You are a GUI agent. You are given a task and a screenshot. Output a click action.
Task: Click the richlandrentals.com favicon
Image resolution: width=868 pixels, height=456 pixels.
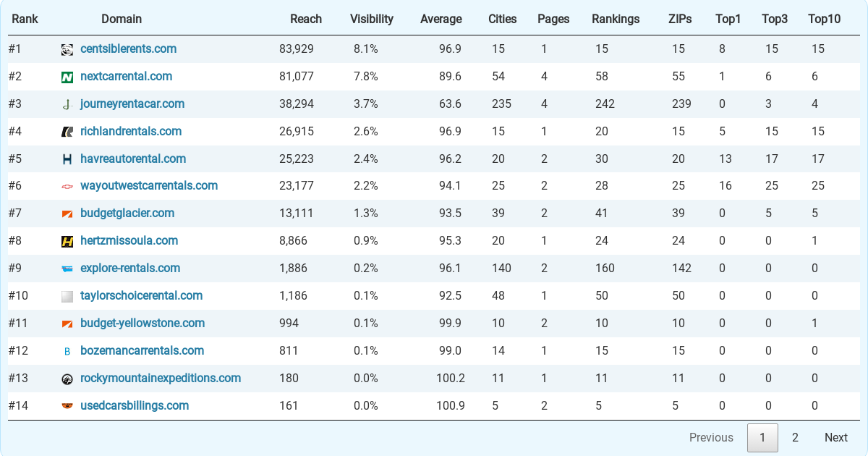(x=67, y=132)
